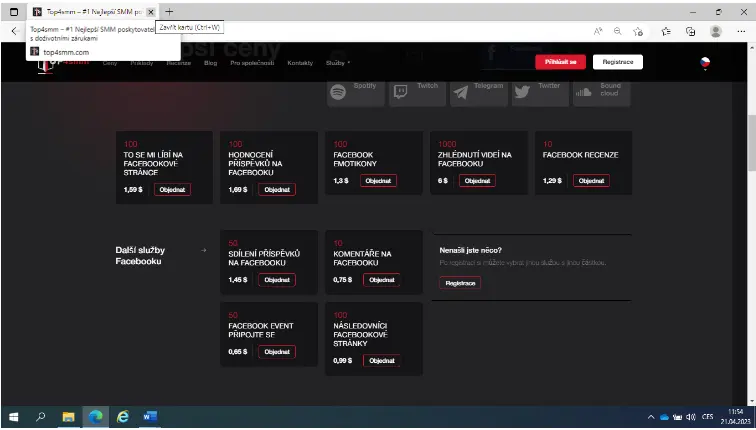Switch the CES keyboard language indicator

708,417
